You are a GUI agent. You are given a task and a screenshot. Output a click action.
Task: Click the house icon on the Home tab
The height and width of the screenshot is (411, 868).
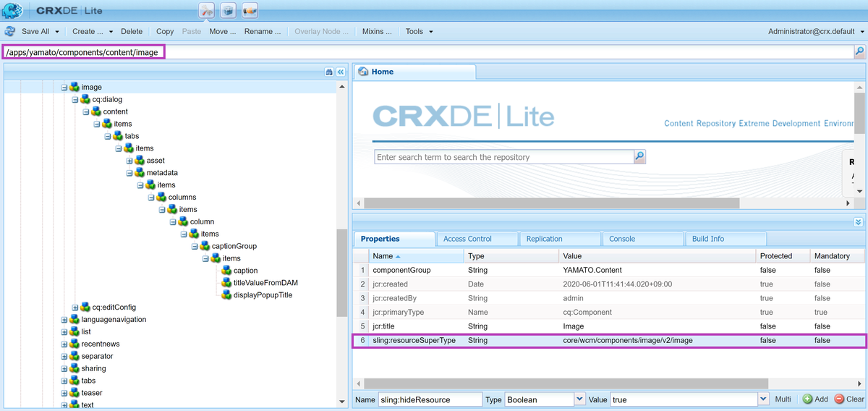363,72
